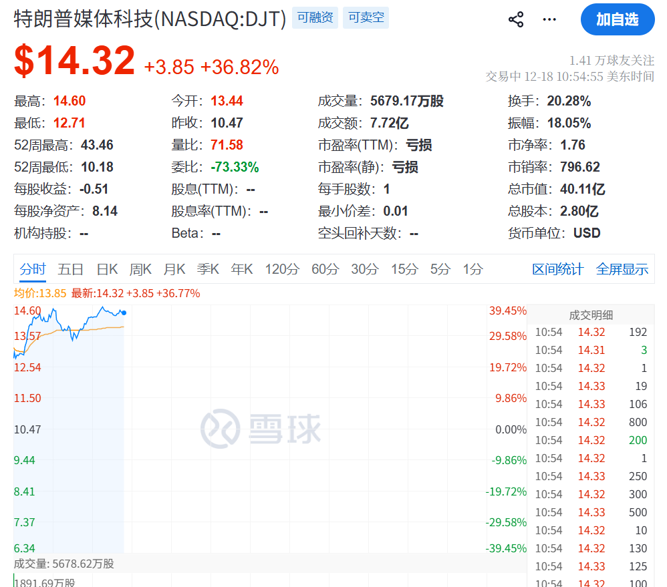The image size is (667, 587).
Task: Click the 加自选 add to watchlist button
Action: click(618, 19)
